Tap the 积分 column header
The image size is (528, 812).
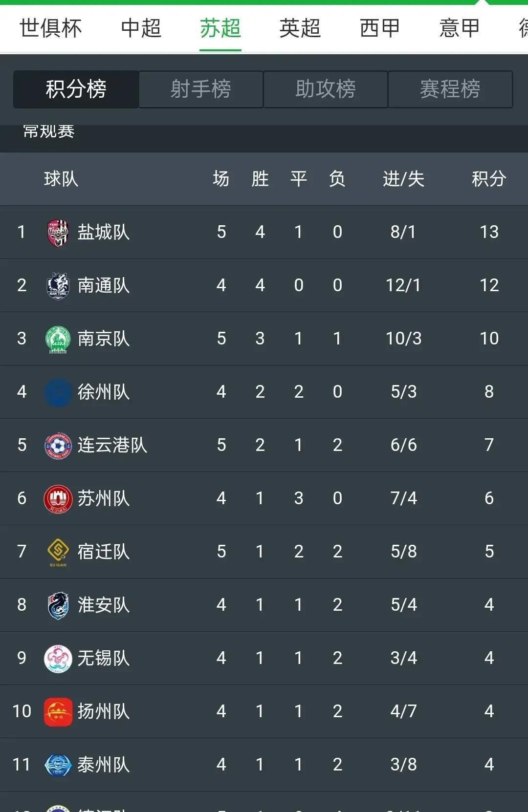point(489,179)
